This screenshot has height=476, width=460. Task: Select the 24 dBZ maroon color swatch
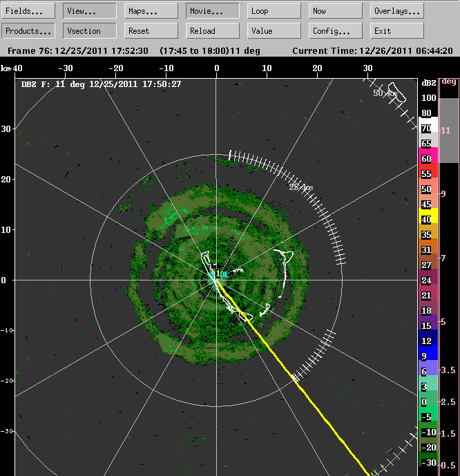[x=428, y=276]
